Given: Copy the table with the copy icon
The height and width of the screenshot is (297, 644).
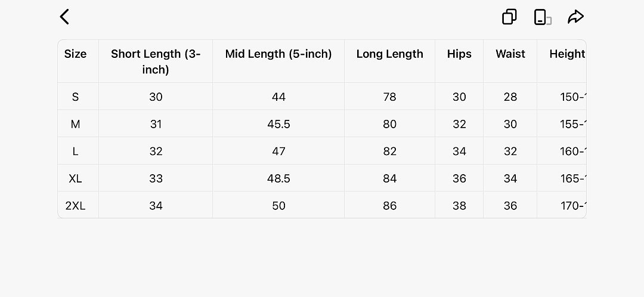Looking at the screenshot, I should 509,17.
